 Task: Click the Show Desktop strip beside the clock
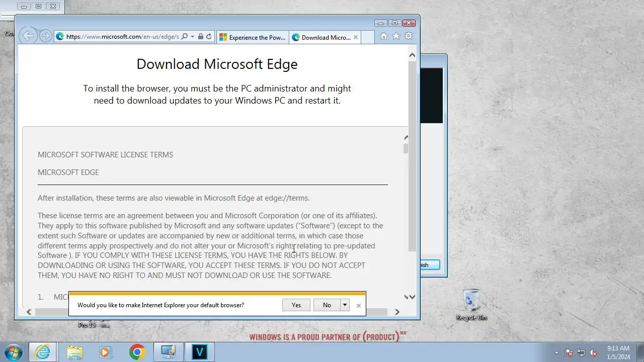coord(640,352)
